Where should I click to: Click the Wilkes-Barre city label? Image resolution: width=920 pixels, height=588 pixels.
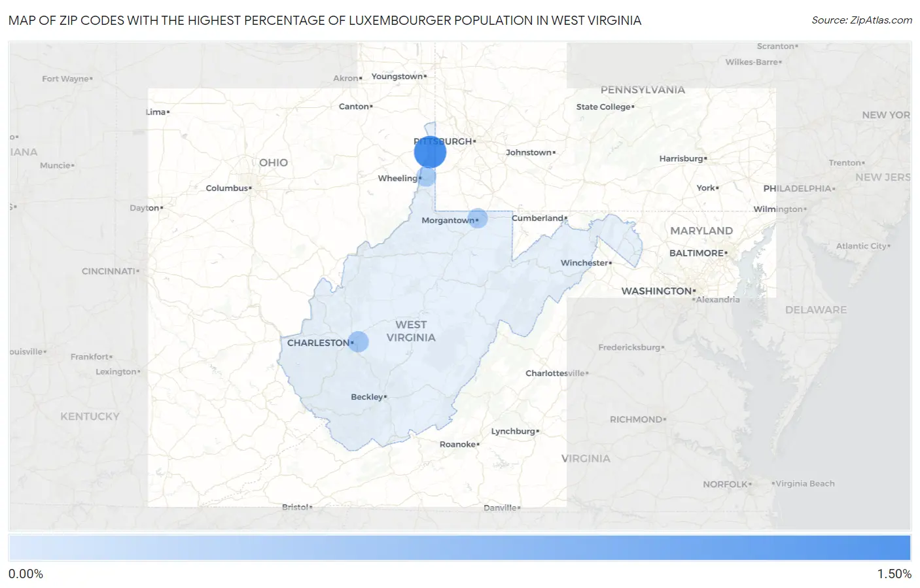coord(752,62)
